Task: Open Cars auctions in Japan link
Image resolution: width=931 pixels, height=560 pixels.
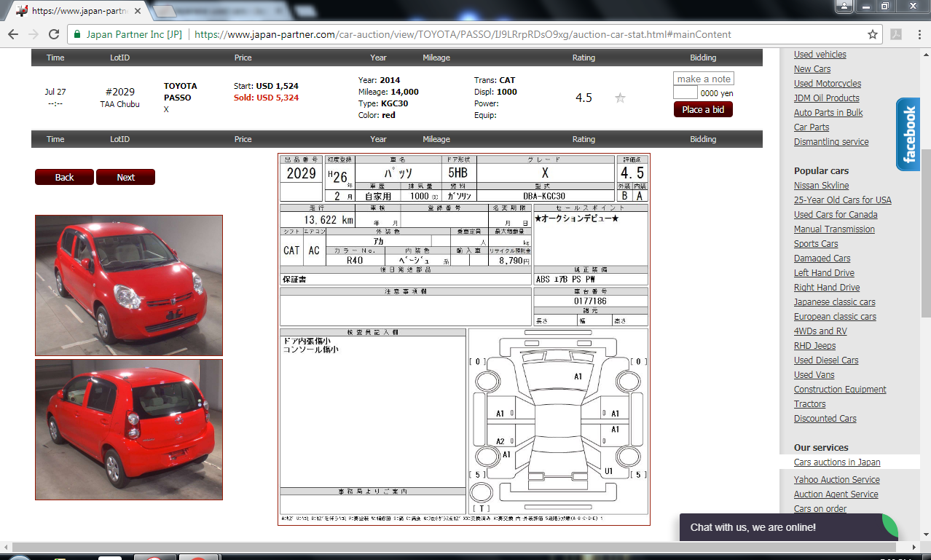Action: coord(837,462)
